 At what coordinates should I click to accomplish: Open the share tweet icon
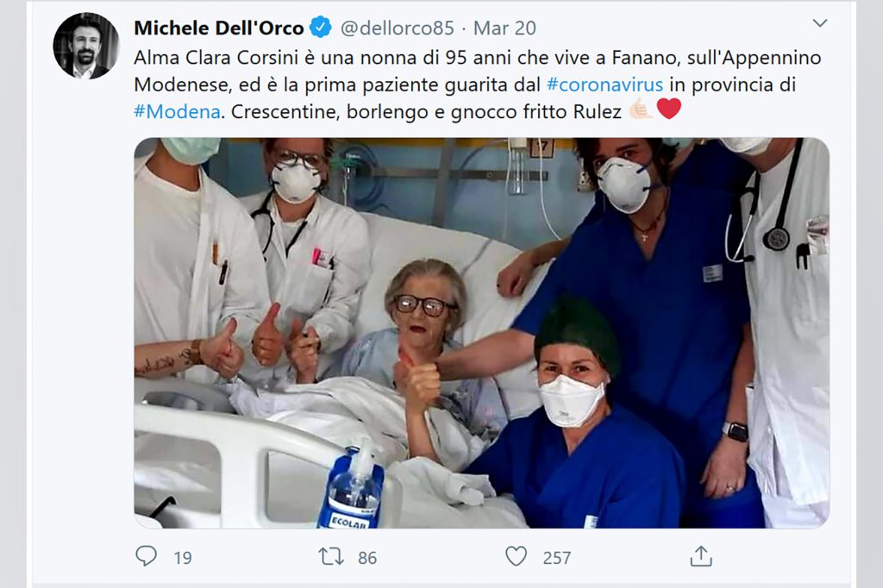point(702,558)
